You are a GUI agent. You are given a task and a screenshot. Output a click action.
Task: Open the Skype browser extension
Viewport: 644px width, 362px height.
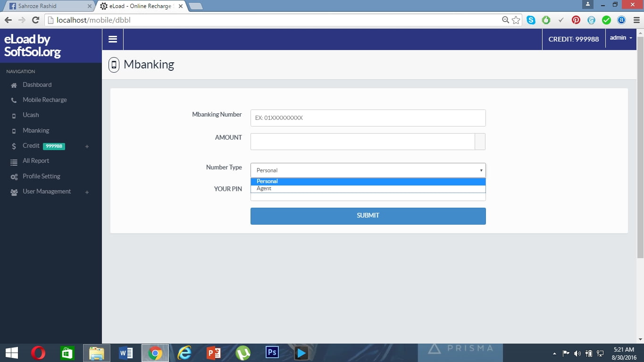[531, 20]
